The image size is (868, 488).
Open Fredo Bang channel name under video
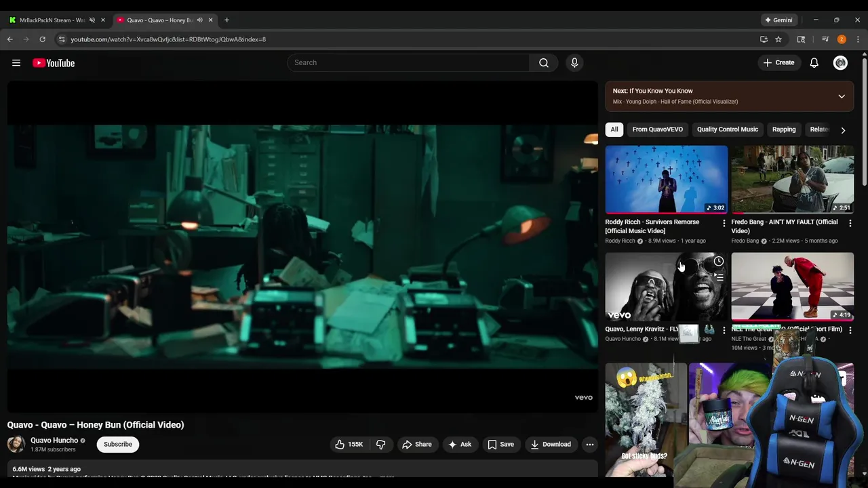point(745,241)
